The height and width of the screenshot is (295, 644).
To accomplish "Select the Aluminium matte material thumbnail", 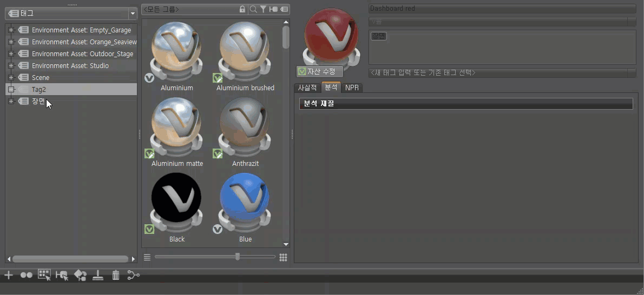I will pyautogui.click(x=176, y=127).
